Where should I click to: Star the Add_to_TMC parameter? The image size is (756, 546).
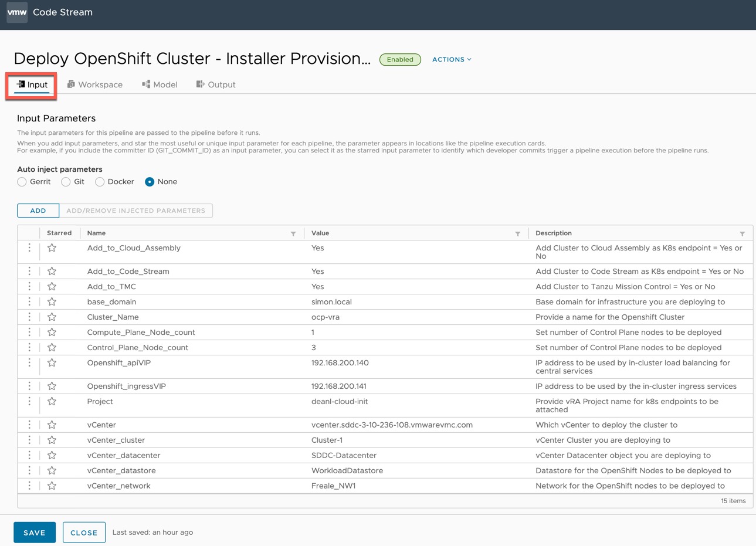pos(52,287)
